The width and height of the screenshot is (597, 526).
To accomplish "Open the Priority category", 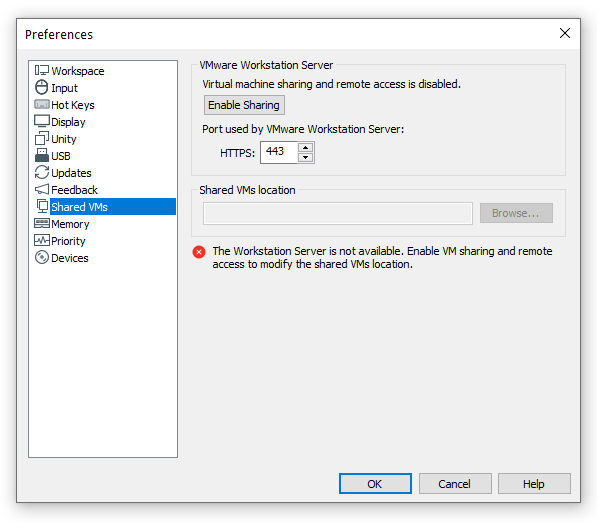I will click(69, 241).
